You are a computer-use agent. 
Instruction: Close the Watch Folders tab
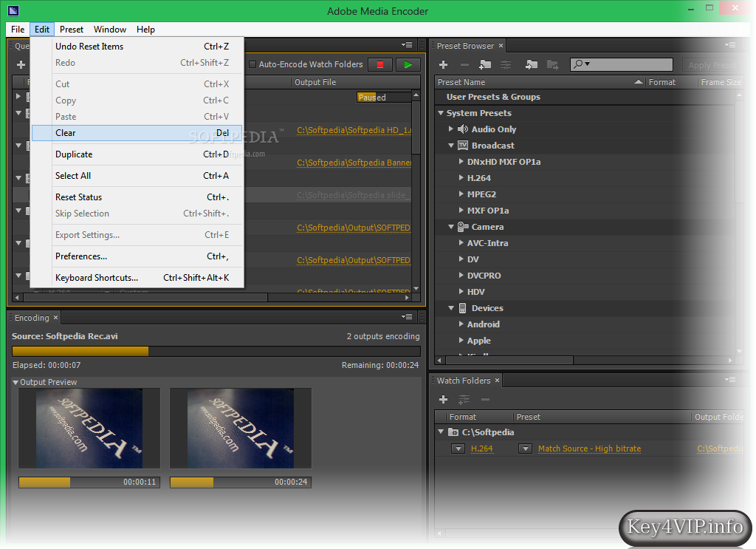[x=497, y=381]
